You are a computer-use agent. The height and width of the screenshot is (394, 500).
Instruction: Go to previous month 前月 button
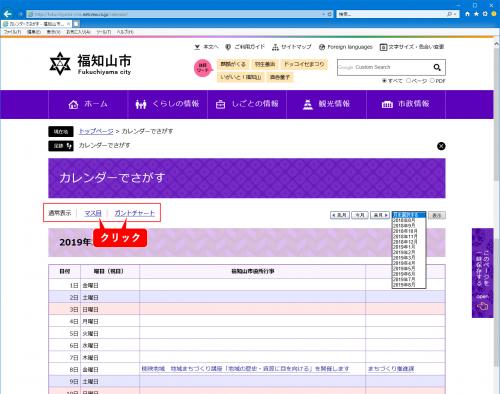[x=340, y=215]
